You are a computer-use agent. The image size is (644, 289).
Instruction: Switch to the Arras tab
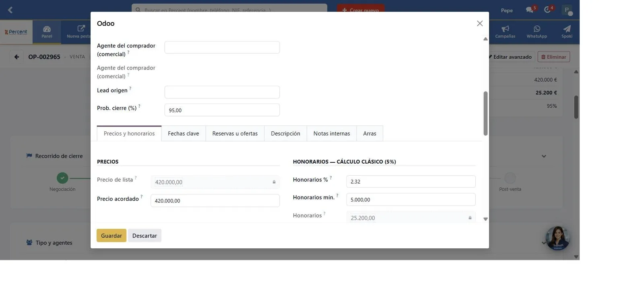(x=369, y=133)
